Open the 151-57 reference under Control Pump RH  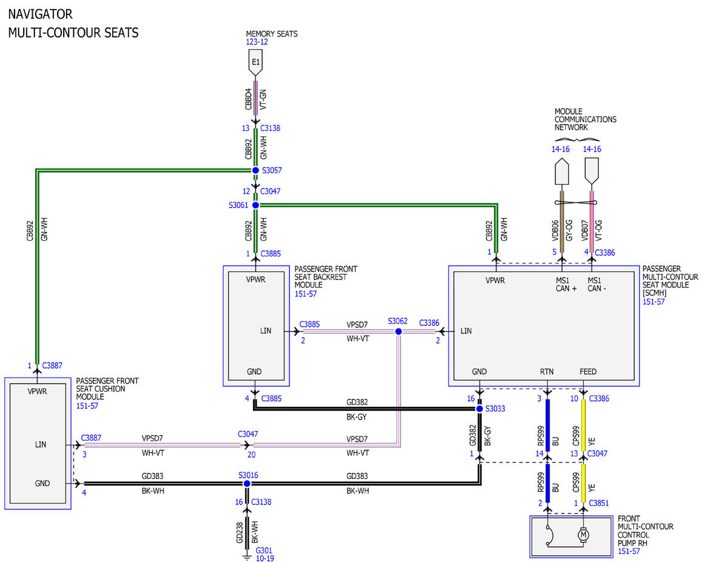click(x=629, y=551)
